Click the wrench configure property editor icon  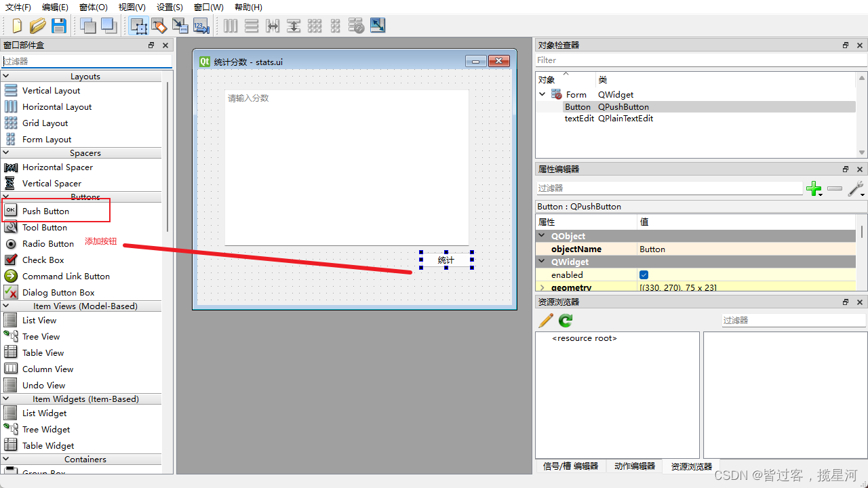point(856,189)
